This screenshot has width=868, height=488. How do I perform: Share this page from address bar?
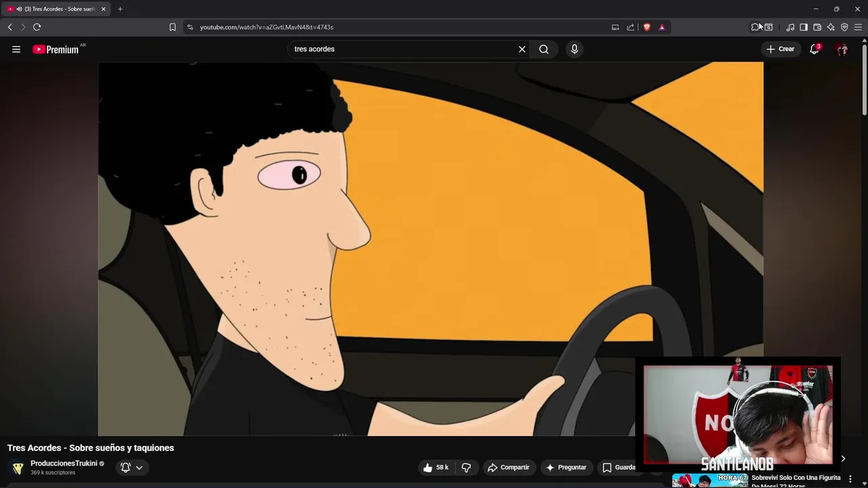631,27
